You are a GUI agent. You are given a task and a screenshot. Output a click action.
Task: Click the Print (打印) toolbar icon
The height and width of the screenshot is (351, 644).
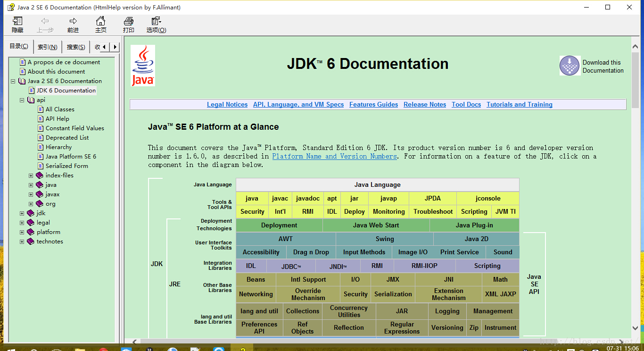click(128, 21)
